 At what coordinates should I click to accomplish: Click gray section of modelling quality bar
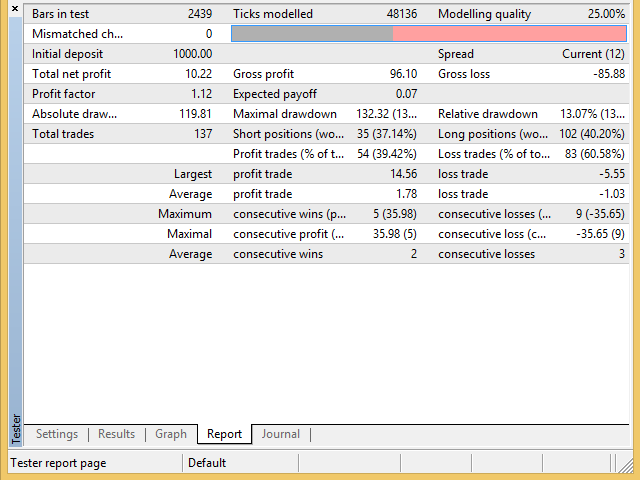312,33
